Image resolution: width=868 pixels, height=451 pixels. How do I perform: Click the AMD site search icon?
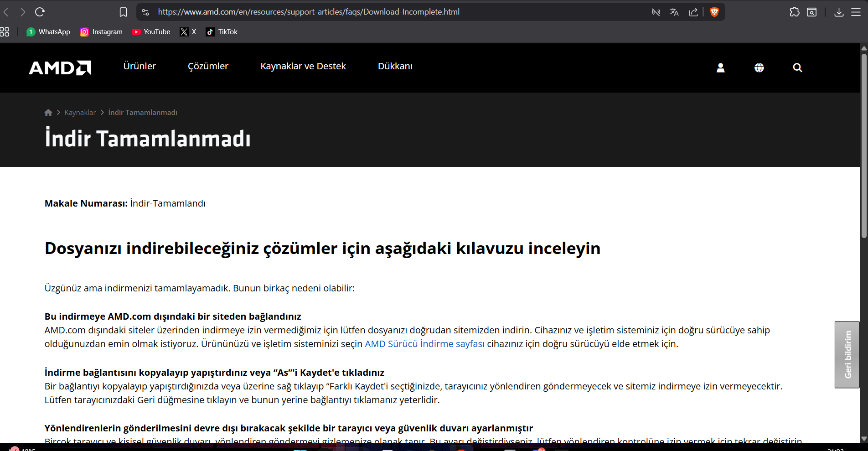coord(797,67)
